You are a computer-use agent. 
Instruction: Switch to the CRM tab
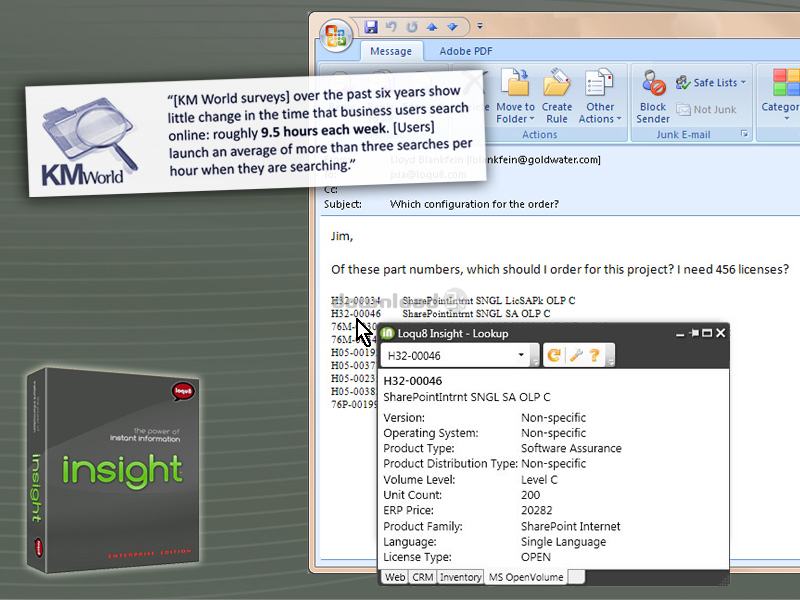(x=422, y=577)
